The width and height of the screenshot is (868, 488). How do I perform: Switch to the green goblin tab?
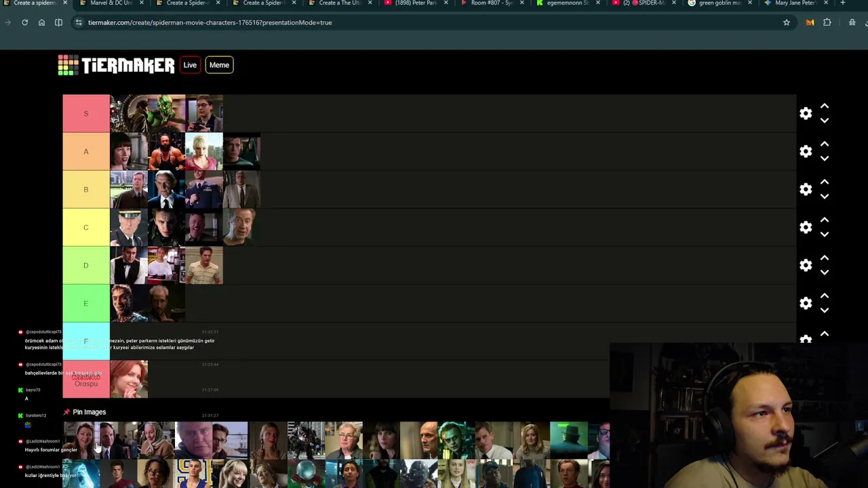tap(719, 3)
